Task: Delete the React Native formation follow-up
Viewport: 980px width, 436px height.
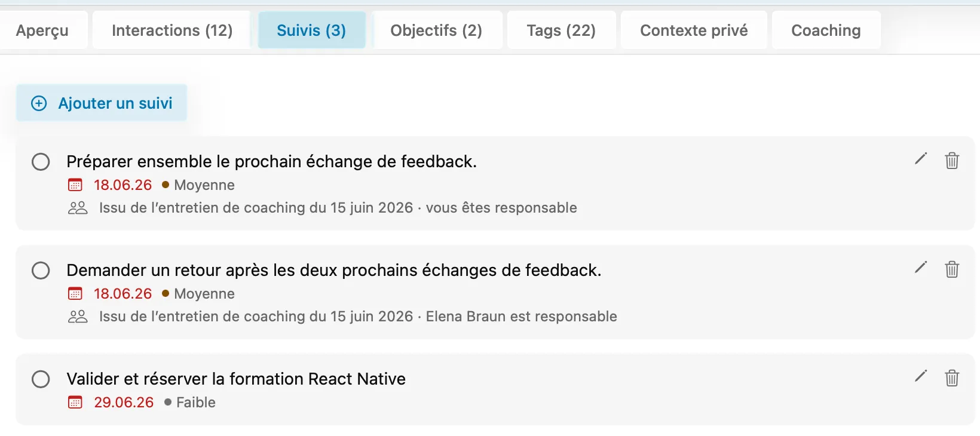Action: click(x=952, y=378)
